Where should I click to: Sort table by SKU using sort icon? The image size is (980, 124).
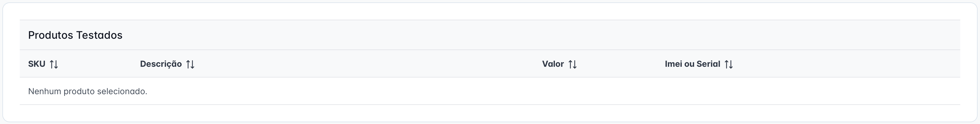point(54,64)
